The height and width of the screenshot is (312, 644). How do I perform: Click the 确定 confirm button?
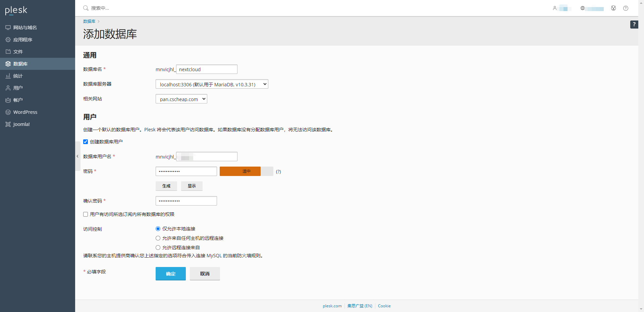pyautogui.click(x=171, y=274)
